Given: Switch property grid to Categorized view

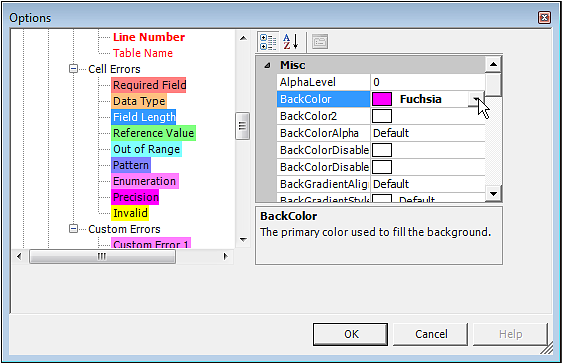Looking at the screenshot, I should click(268, 42).
